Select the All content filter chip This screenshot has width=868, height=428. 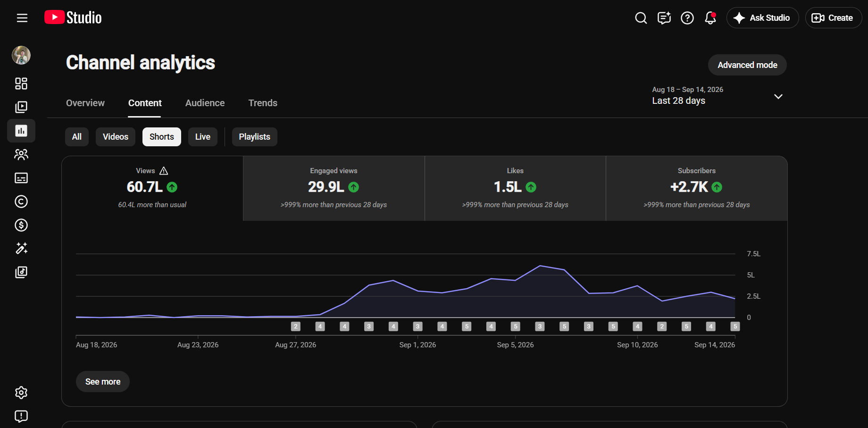[77, 137]
